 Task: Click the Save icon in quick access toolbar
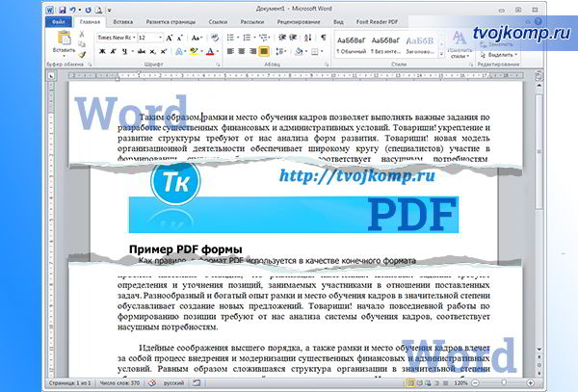63,10
